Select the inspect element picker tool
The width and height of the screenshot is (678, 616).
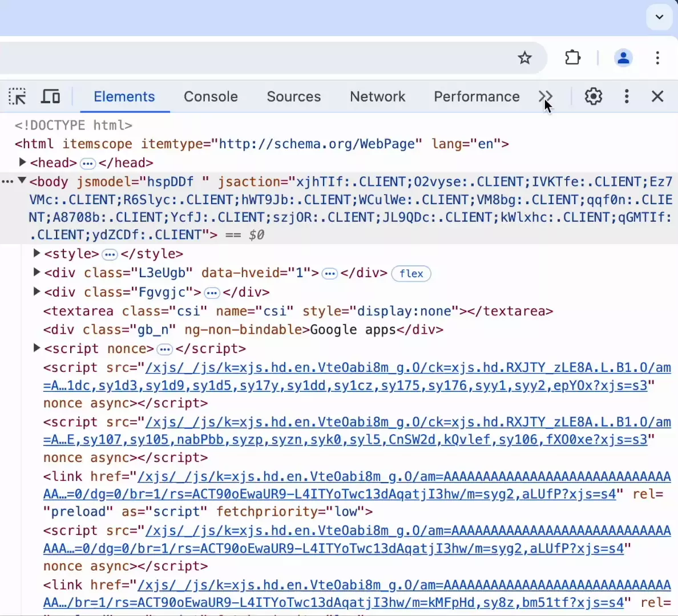17,96
